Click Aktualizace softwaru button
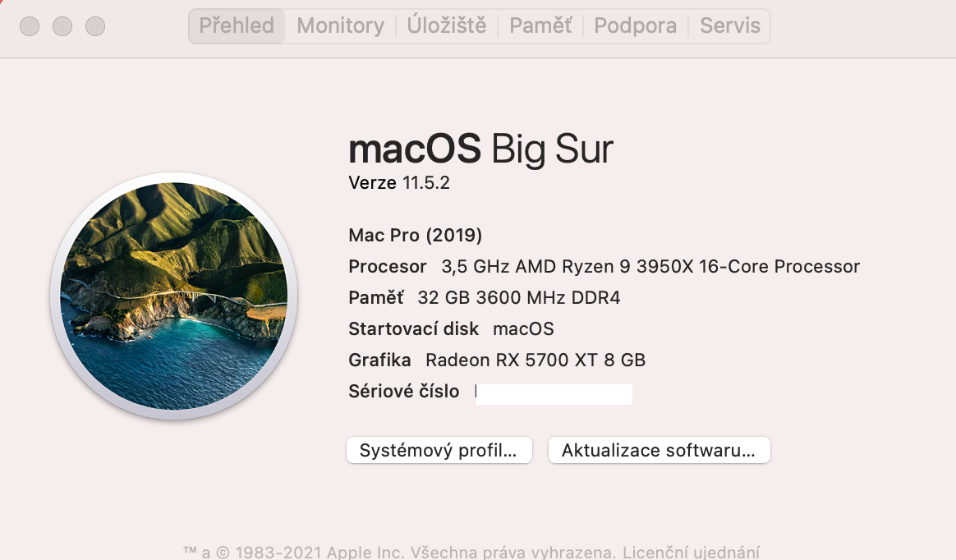This screenshot has width=956, height=560. (659, 451)
